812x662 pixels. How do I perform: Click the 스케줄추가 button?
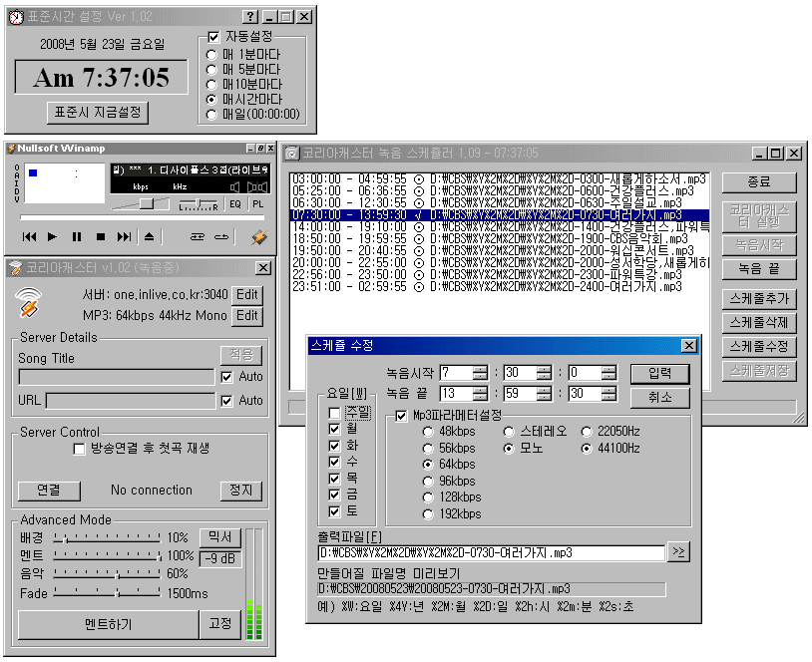759,298
